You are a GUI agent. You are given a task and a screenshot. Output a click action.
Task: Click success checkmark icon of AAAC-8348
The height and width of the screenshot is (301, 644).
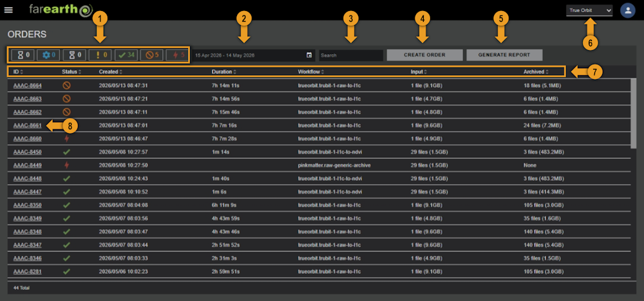pos(66,232)
